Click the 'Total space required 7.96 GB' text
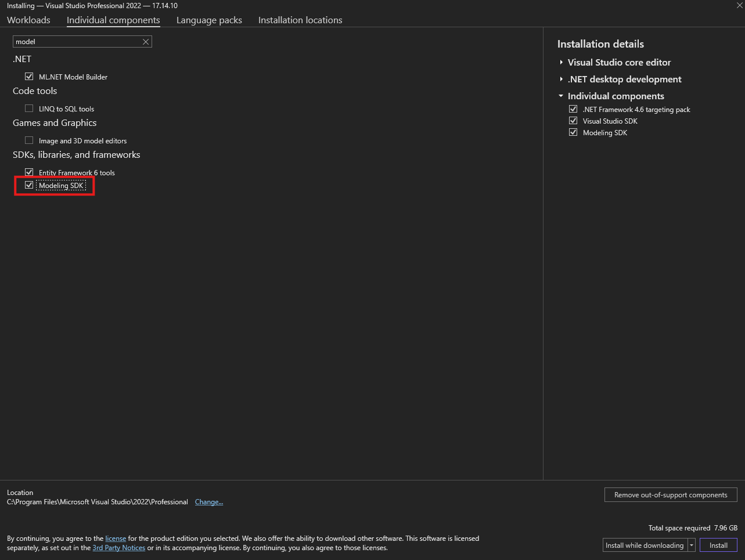This screenshot has height=560, width=745. click(693, 528)
